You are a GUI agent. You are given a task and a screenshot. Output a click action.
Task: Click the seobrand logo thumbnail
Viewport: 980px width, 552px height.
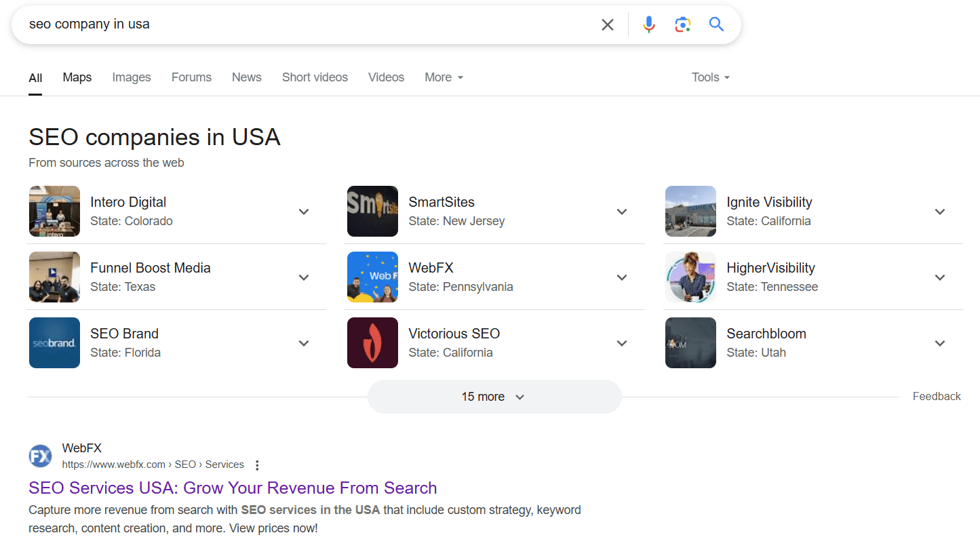54,342
